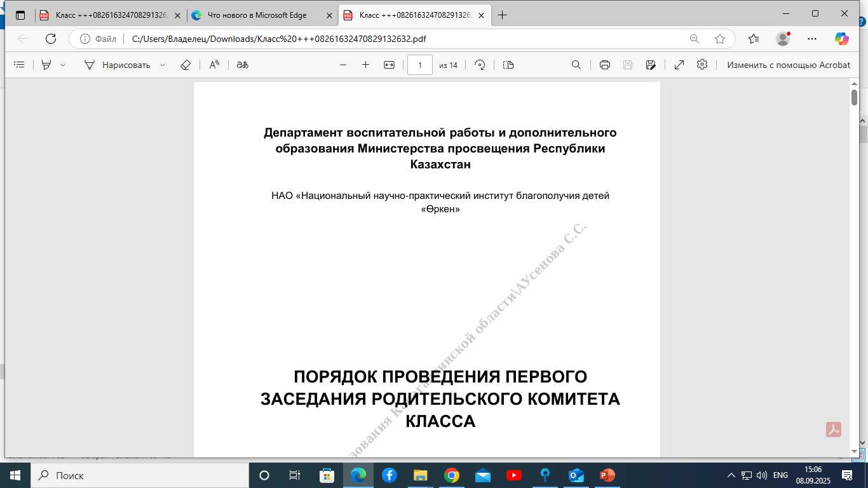Select the Erase tool
The width and height of the screenshot is (868, 488).
coord(186,64)
